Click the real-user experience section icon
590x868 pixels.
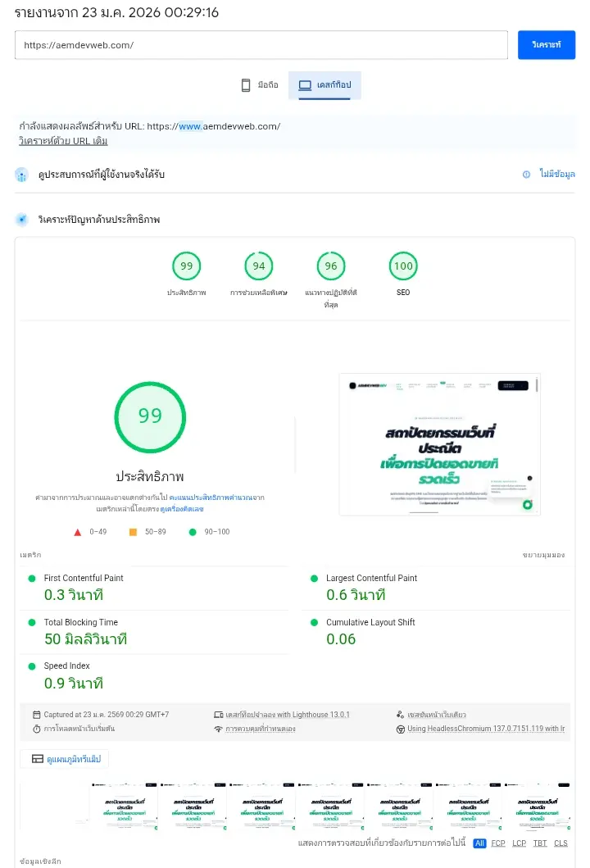click(x=21, y=175)
